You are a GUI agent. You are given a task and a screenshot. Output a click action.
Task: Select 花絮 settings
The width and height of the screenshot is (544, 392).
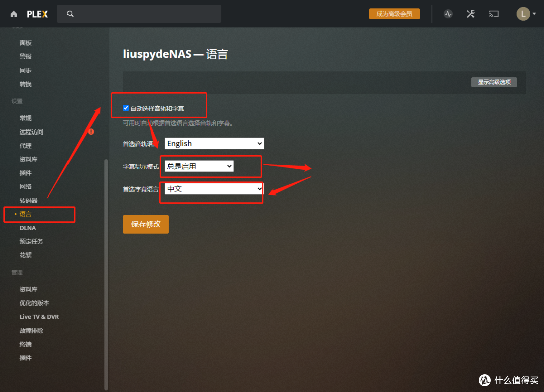tap(26, 255)
